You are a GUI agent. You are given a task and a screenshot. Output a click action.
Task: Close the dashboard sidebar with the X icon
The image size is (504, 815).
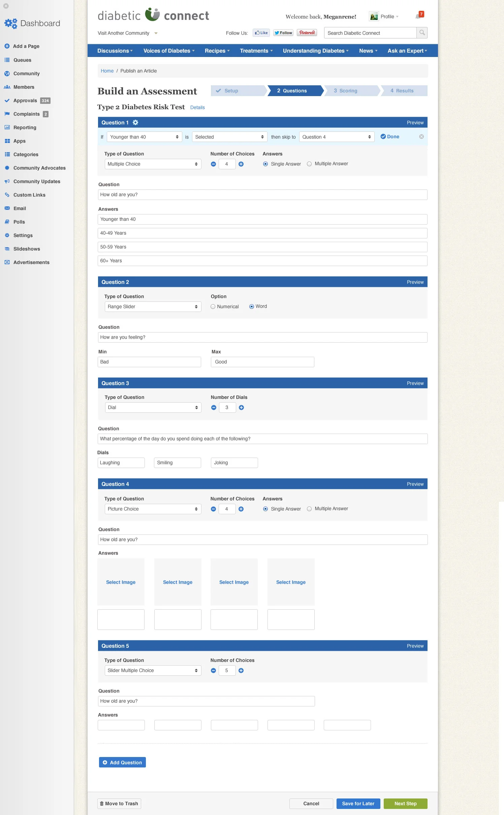6,6
